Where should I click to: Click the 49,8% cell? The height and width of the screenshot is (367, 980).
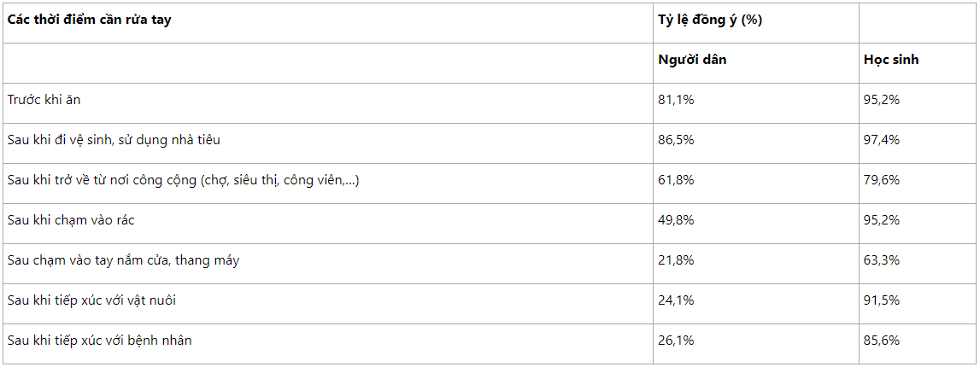[676, 220]
